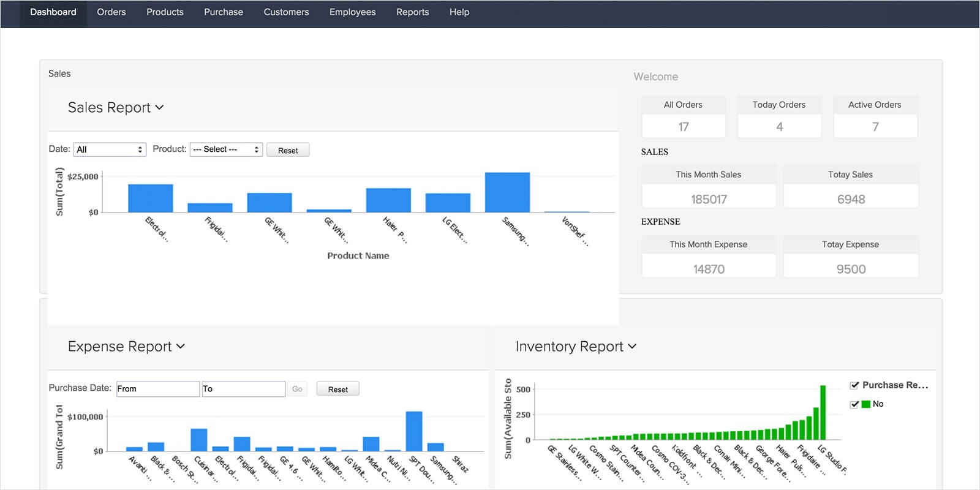Open the Help menu item
Image resolution: width=980 pixels, height=490 pixels.
(x=459, y=12)
